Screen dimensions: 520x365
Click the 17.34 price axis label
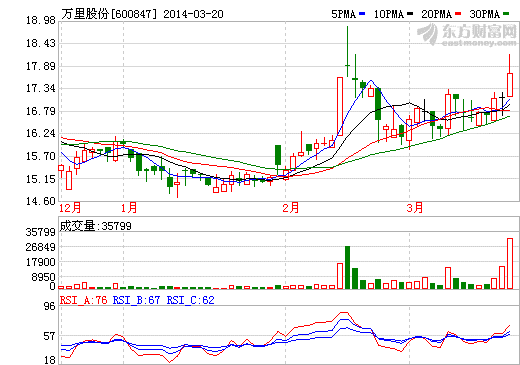[x=41, y=89]
